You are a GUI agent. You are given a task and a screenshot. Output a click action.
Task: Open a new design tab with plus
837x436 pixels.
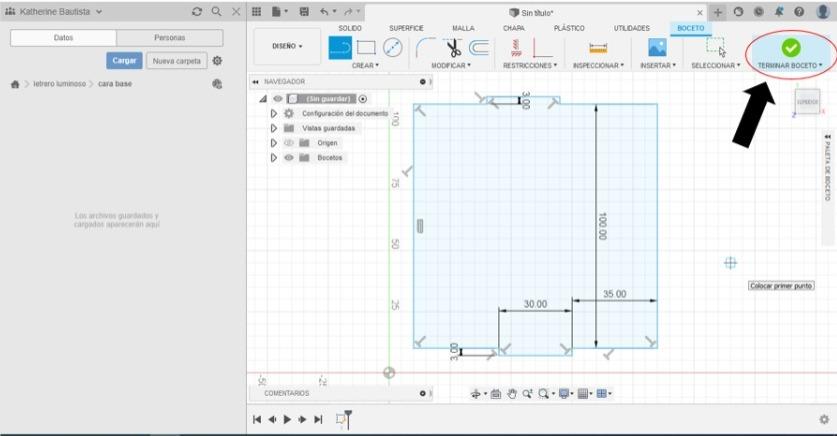coord(717,12)
